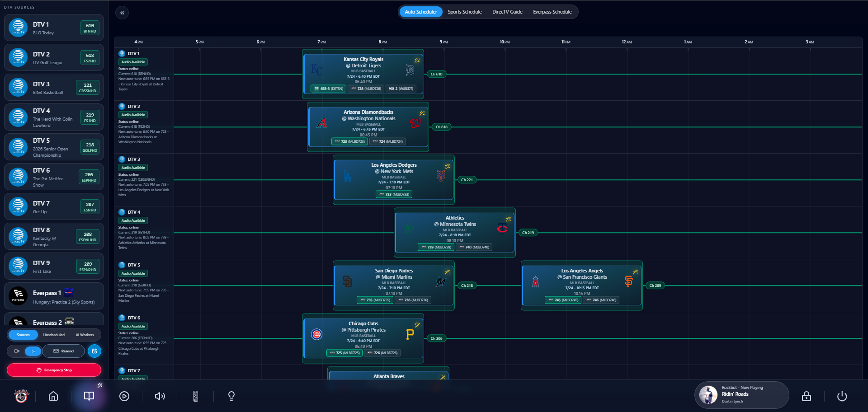Open the guide book icon
This screenshot has height=412, width=868.
point(89,396)
